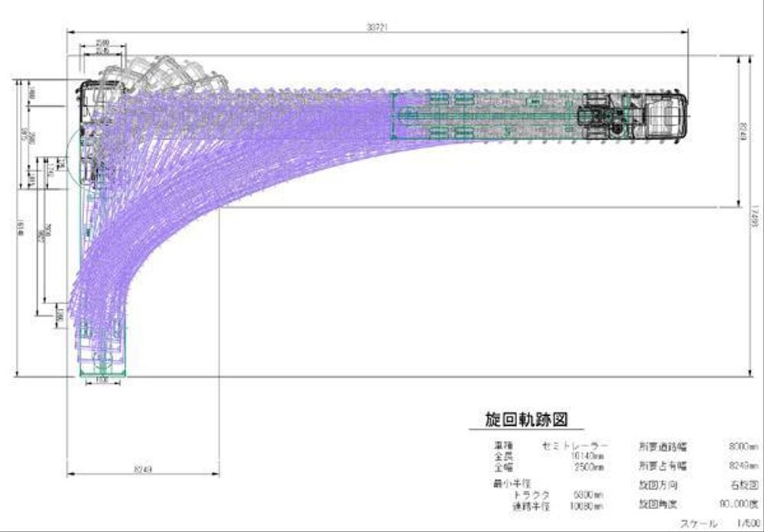The width and height of the screenshot is (764, 532).
Task: Select the 1/500 scale value
Action: (x=749, y=524)
